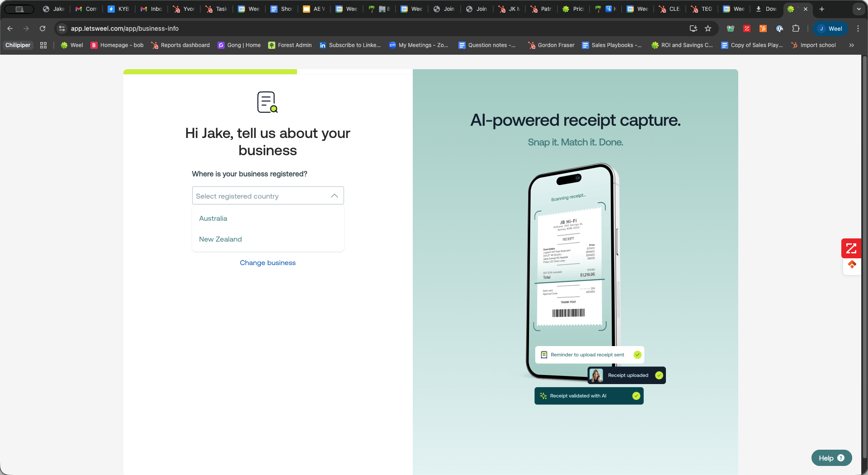Viewport: 868px width, 475px height.
Task: Open the bookmarks apps grid icon
Action: 43,45
